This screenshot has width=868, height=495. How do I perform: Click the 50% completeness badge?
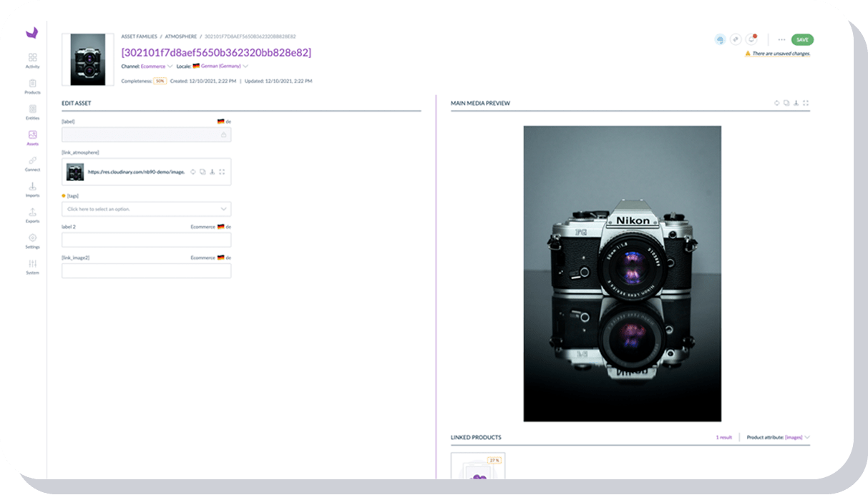[x=160, y=81]
